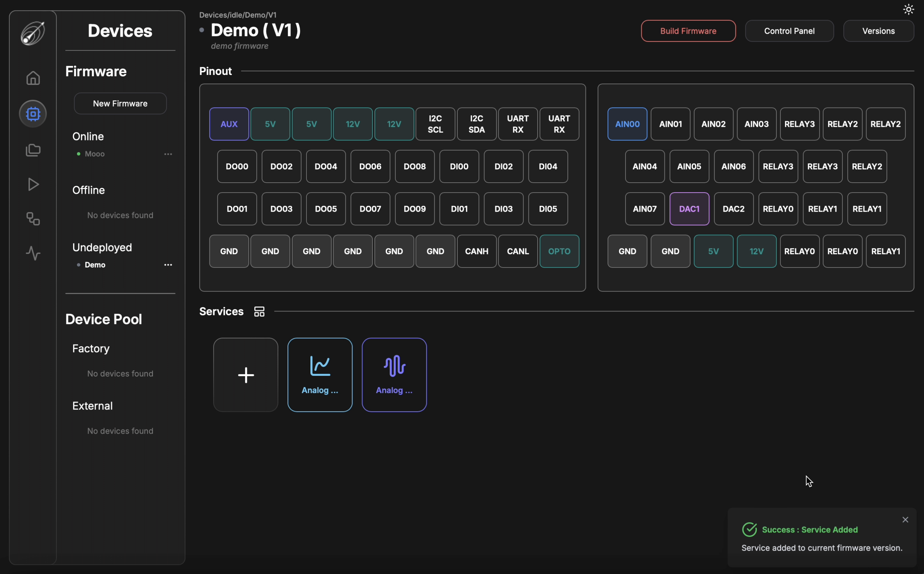Open the workflow nodes sidebar icon
Screen dimensions: 924x574
pos(33,219)
